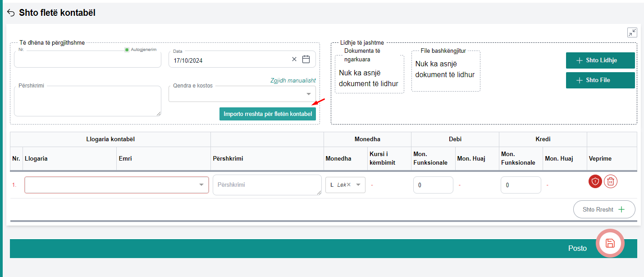
Task: Focus the general Përshkrimi text area
Action: [87, 102]
